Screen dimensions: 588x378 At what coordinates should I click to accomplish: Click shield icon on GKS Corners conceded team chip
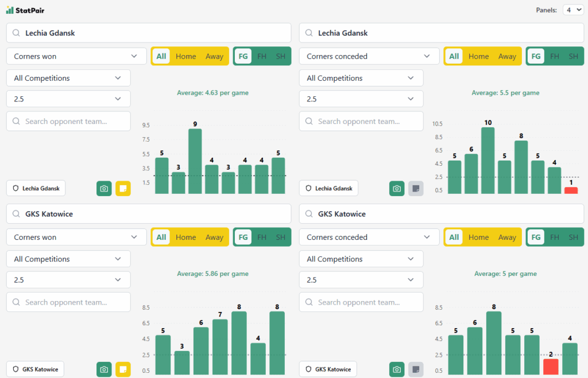tap(308, 369)
